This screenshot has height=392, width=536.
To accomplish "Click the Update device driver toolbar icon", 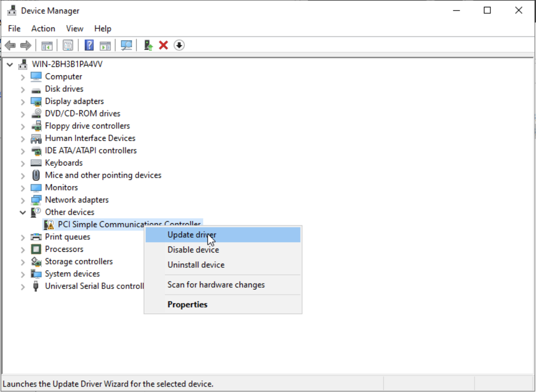I will [148, 45].
